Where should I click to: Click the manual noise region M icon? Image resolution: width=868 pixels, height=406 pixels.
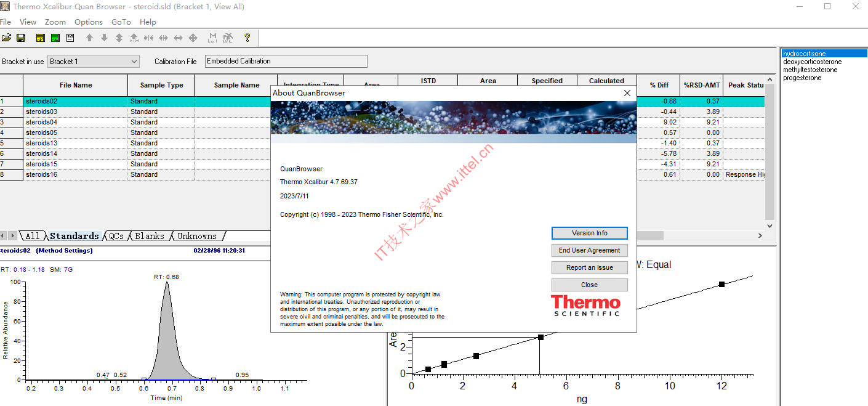[212, 38]
